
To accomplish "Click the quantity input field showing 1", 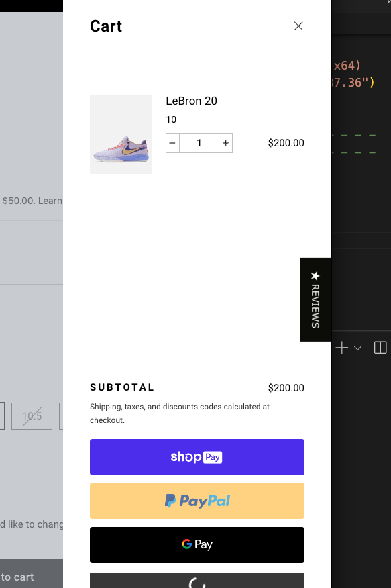I will [199, 142].
